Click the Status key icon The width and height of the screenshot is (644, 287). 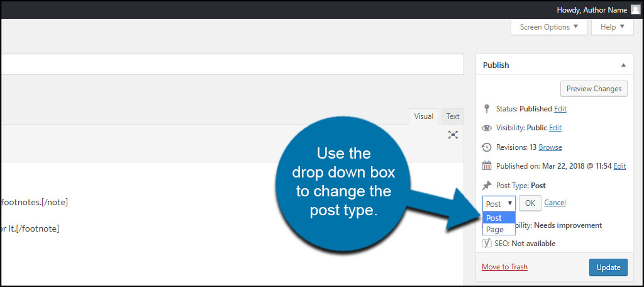pyautogui.click(x=487, y=109)
